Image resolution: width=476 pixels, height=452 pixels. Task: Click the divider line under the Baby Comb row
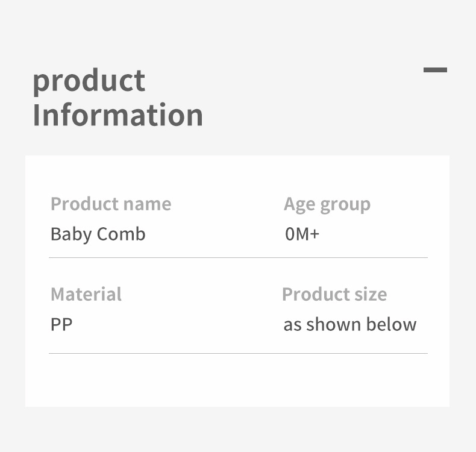[x=238, y=257]
